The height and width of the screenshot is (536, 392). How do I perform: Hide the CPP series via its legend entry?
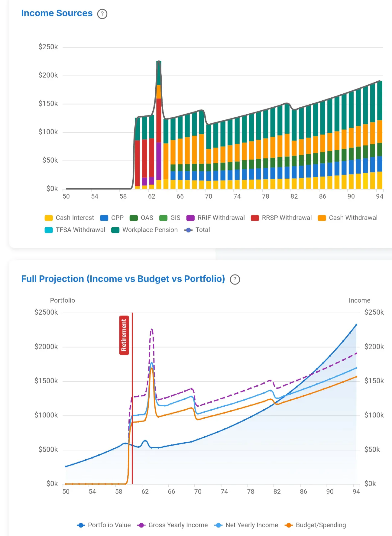[x=112, y=218]
